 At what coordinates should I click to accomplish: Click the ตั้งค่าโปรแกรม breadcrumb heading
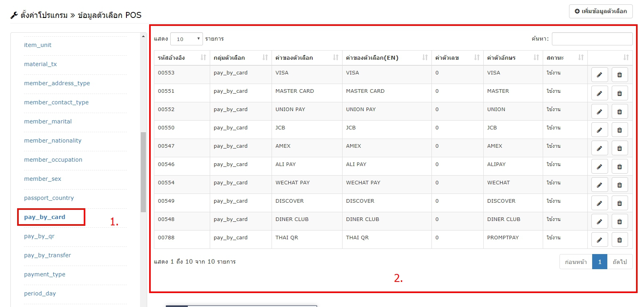44,15
